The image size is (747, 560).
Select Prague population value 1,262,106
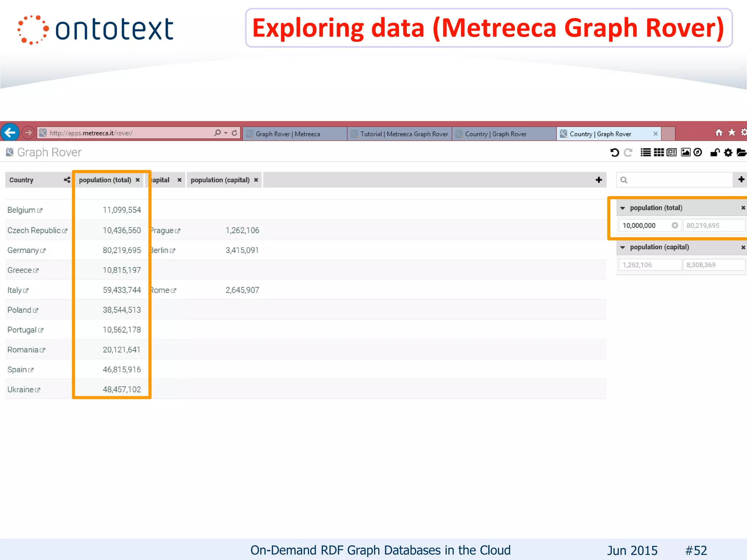click(x=242, y=230)
